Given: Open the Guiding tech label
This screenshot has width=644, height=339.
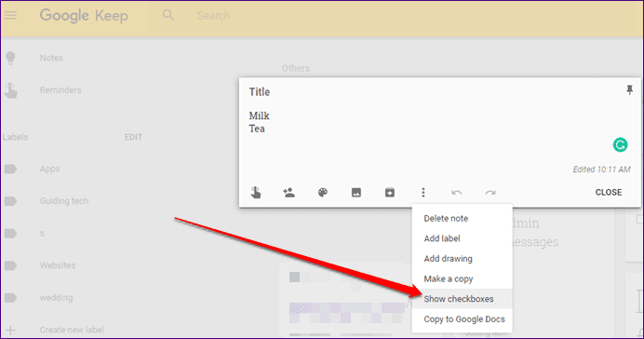Looking at the screenshot, I should [x=64, y=201].
